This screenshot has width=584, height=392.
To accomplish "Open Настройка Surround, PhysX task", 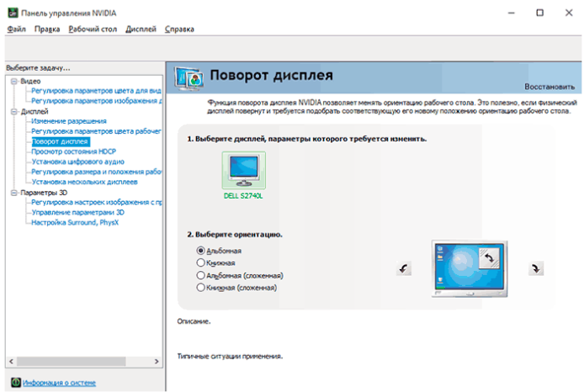I will (x=75, y=222).
